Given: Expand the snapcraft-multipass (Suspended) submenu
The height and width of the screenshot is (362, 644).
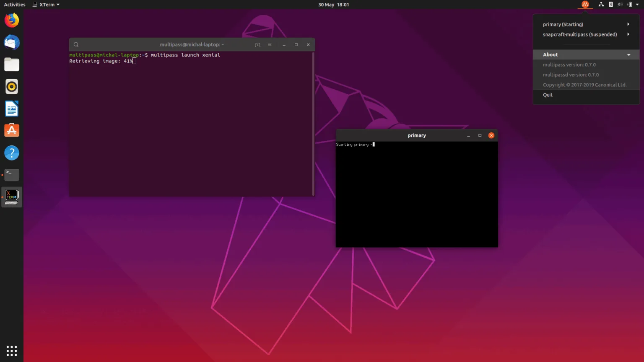Looking at the screenshot, I should (586, 34).
